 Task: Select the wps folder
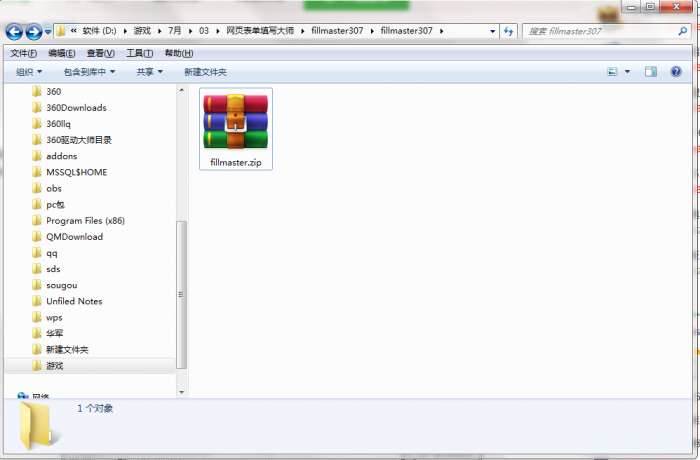click(x=54, y=318)
